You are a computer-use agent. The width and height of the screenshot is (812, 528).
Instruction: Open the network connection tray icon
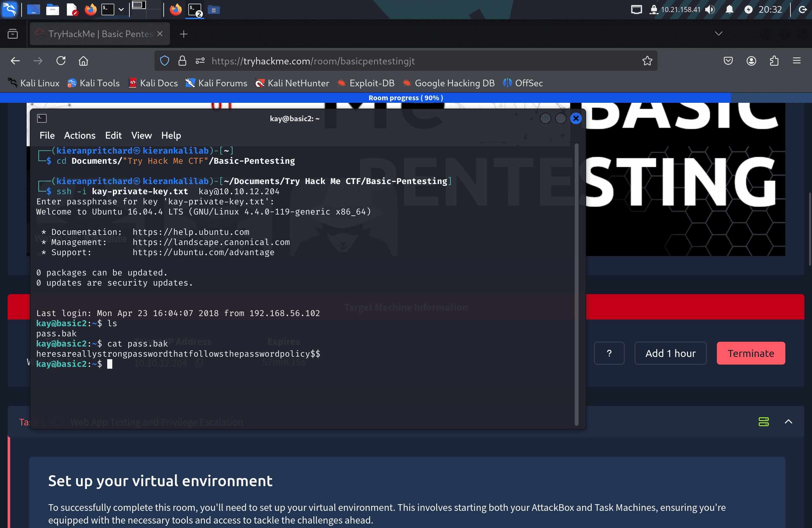pyautogui.click(x=653, y=10)
